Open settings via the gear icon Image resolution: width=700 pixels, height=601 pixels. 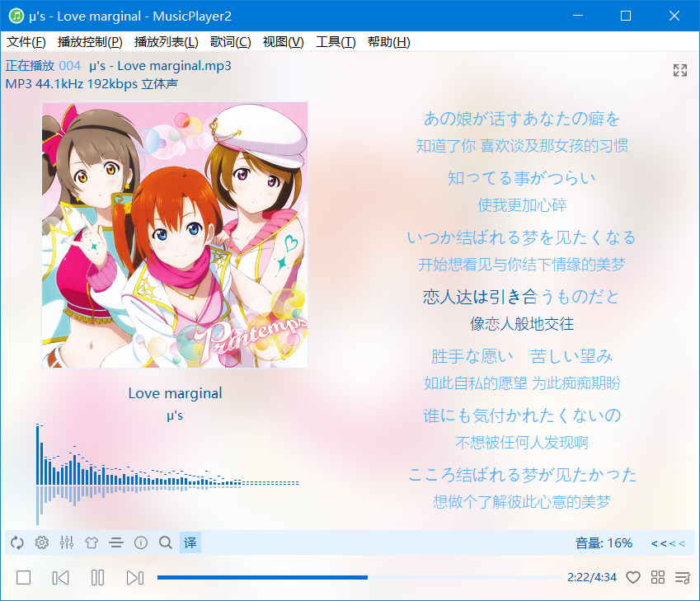click(41, 542)
